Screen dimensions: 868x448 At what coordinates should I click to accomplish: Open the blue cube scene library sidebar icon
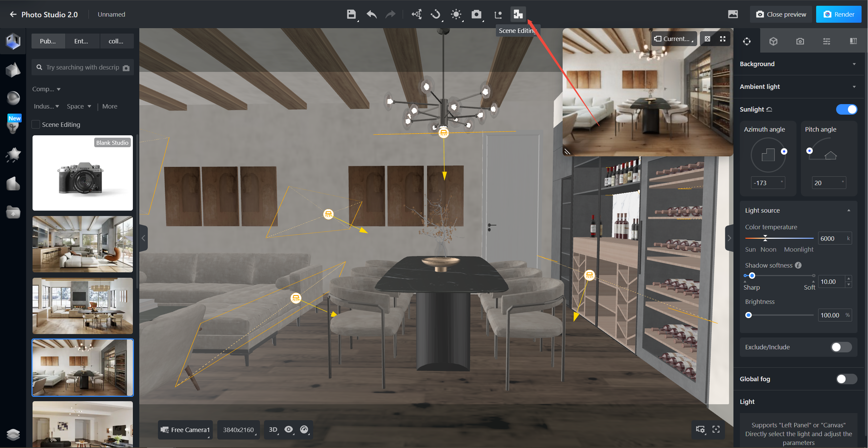point(13,41)
